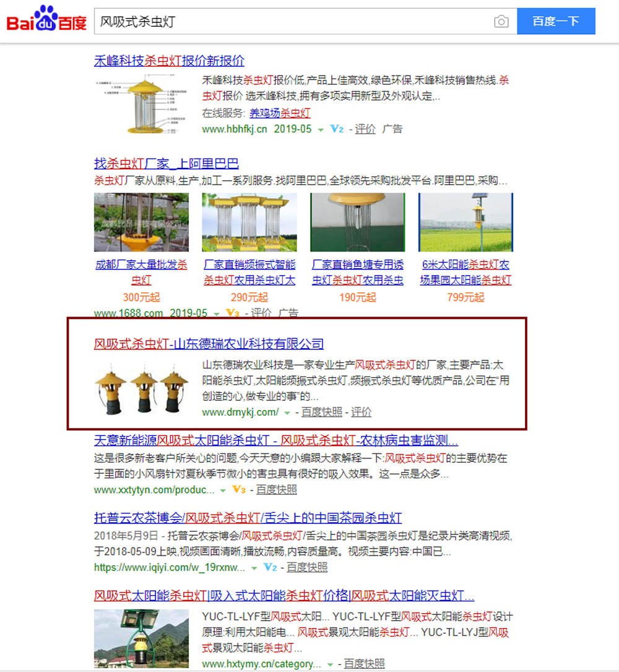Click V3 badge on xxtytyn.com result
This screenshot has width=619, height=672.
click(x=239, y=490)
